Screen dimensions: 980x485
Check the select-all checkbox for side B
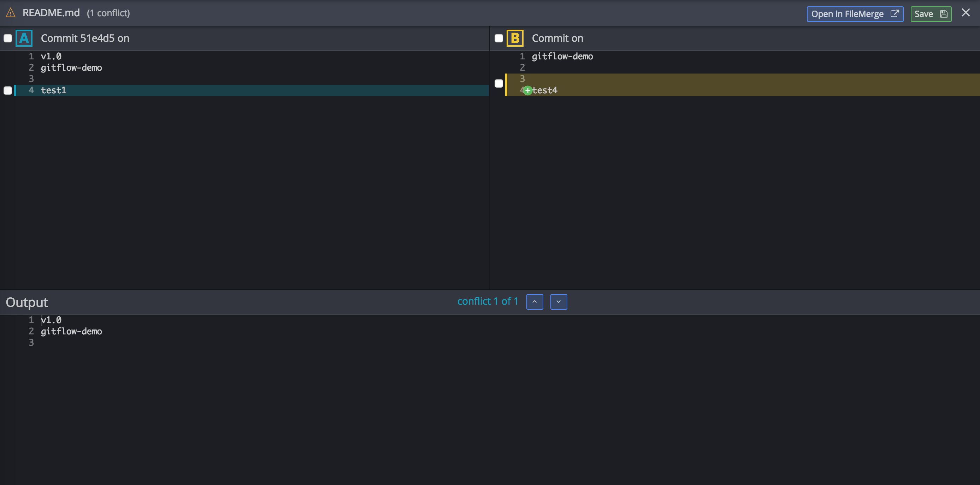pos(499,38)
